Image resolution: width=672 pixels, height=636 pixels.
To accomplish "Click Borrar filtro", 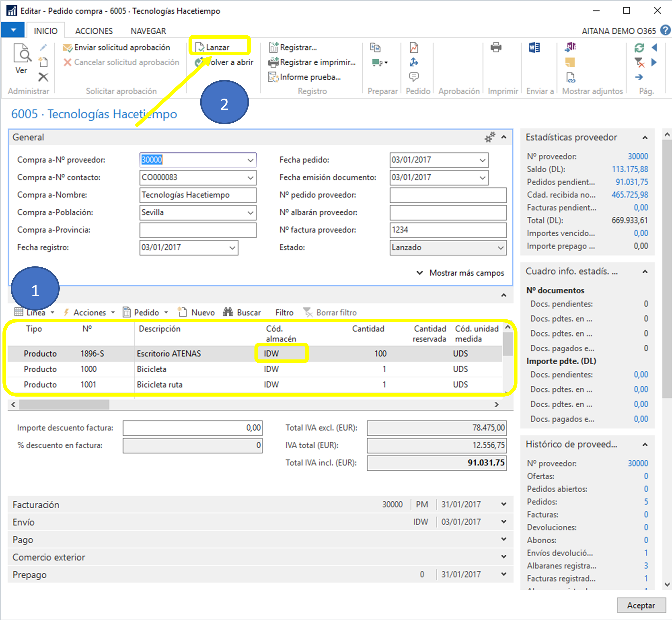I will (x=330, y=312).
